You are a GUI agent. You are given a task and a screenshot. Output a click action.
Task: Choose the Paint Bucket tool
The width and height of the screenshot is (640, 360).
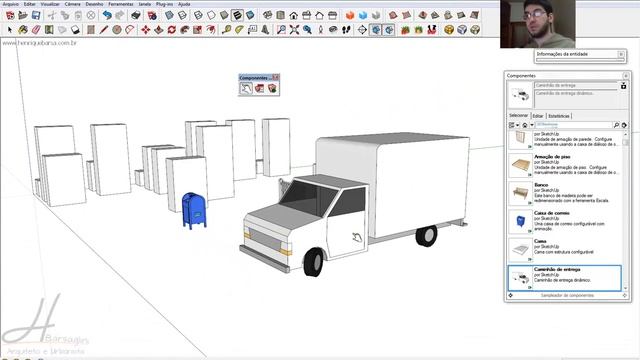23,30
